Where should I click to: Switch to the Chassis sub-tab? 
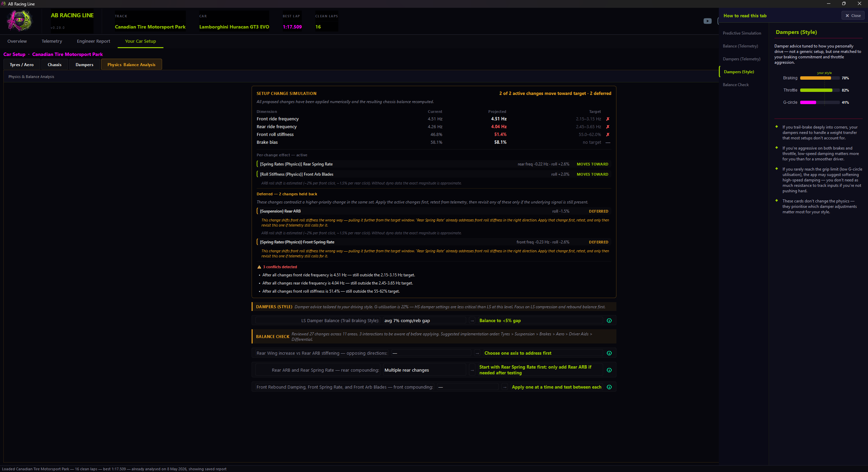[x=55, y=64]
